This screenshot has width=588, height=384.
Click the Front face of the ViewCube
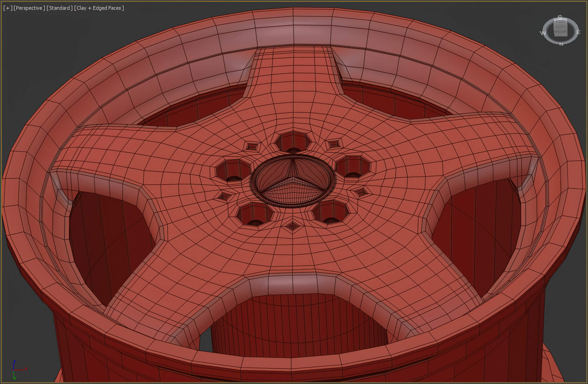(x=561, y=22)
